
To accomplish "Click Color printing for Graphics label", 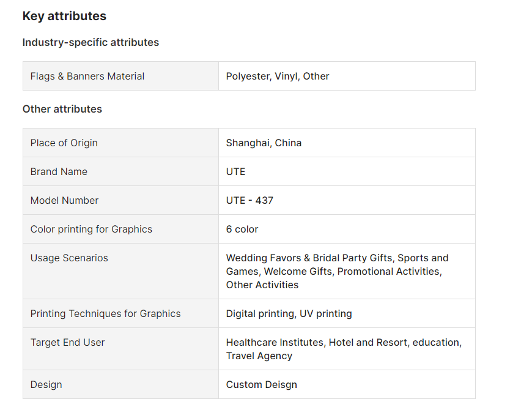I will click(x=91, y=229).
